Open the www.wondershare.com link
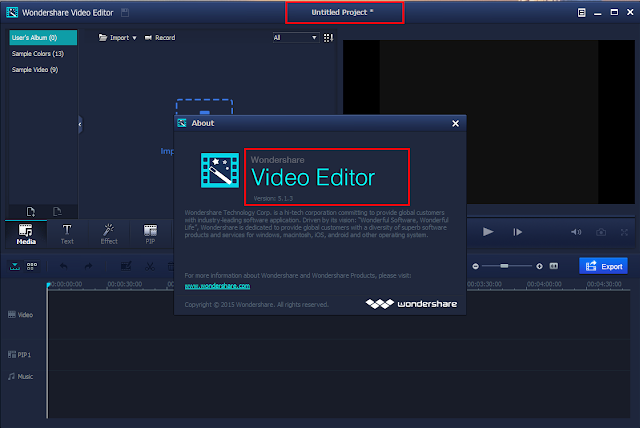The width and height of the screenshot is (640, 428). [217, 286]
